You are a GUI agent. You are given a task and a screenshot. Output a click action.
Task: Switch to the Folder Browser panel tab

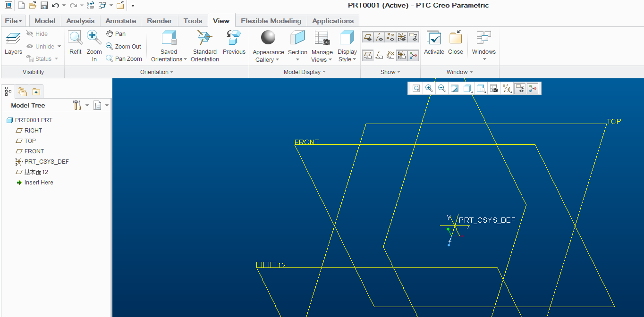pos(22,92)
